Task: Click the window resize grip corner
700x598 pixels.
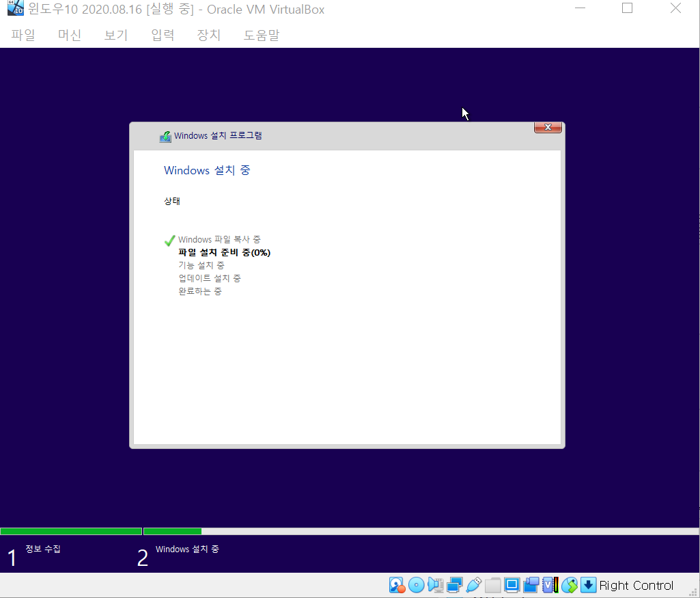Action: coord(693,593)
